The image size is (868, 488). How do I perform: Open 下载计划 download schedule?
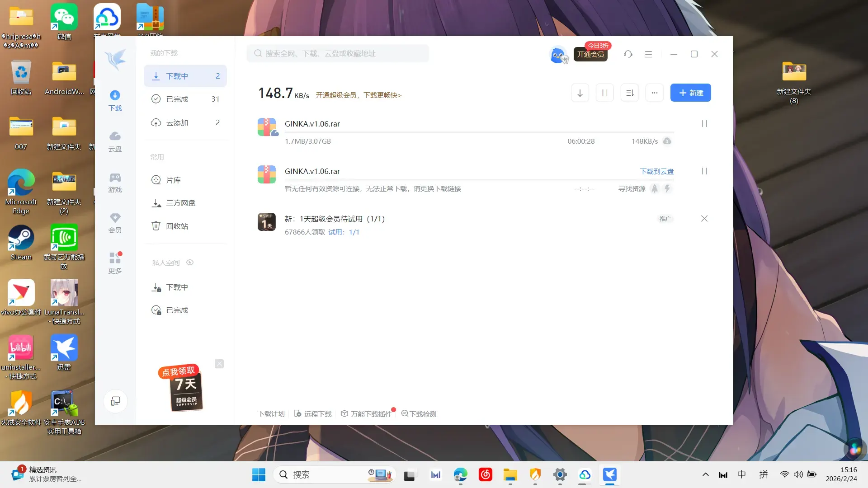271,414
